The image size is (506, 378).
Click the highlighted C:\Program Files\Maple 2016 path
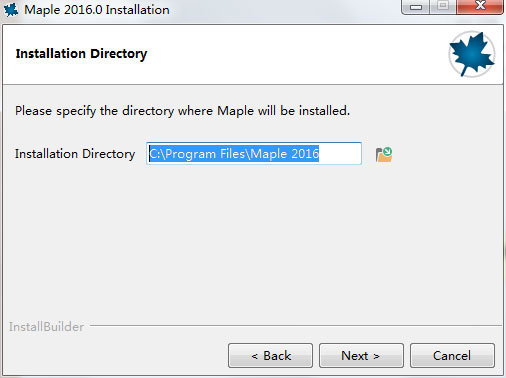pos(234,154)
